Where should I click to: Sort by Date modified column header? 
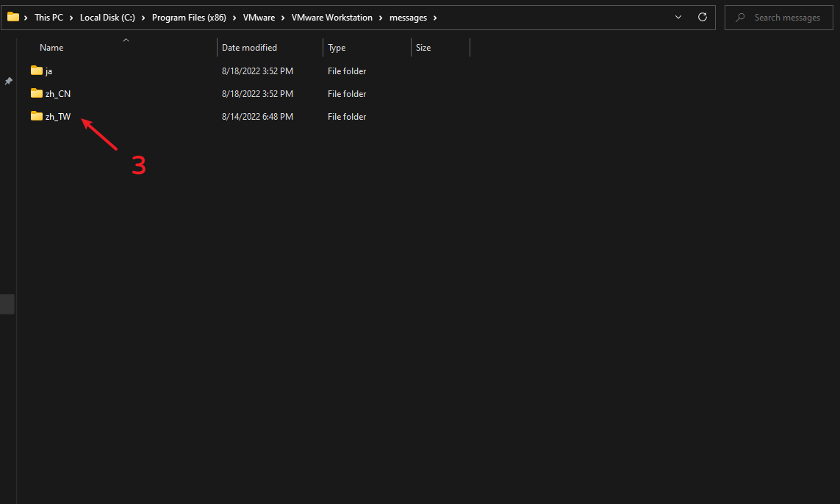[249, 48]
